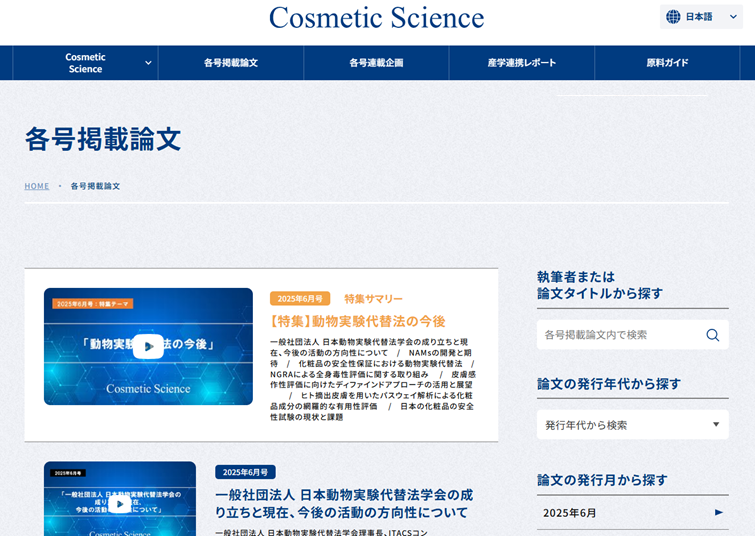Click the Cosmetic Science site logo title
The height and width of the screenshot is (537, 756).
pos(377,18)
